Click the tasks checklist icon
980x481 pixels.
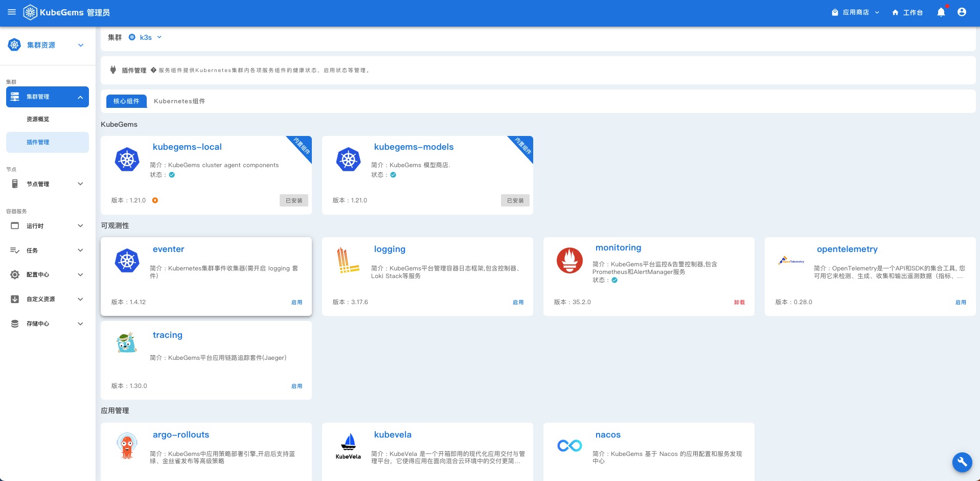click(15, 250)
